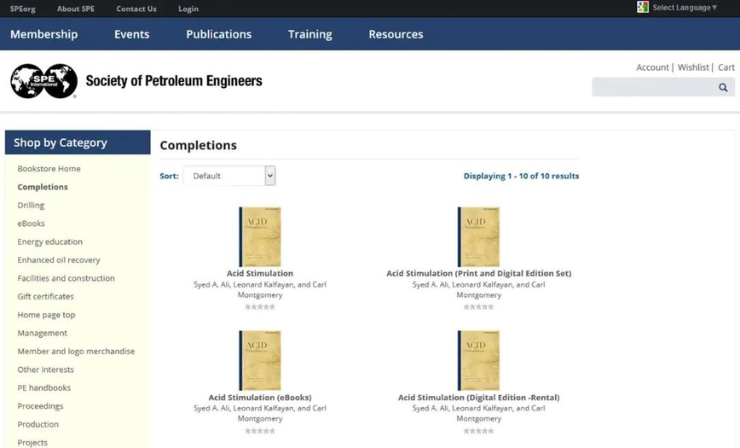The width and height of the screenshot is (740, 448).
Task: Select the Projects category
Action: click(33, 442)
